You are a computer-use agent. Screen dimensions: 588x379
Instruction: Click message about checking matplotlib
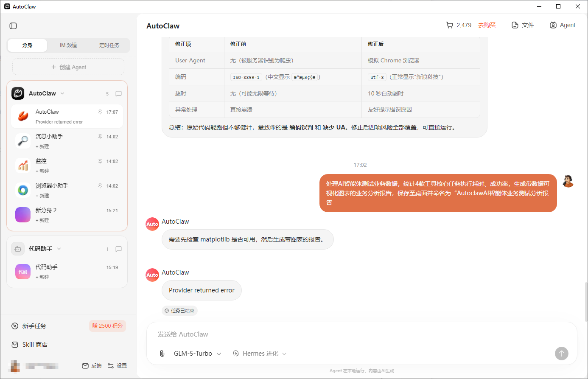coord(248,239)
